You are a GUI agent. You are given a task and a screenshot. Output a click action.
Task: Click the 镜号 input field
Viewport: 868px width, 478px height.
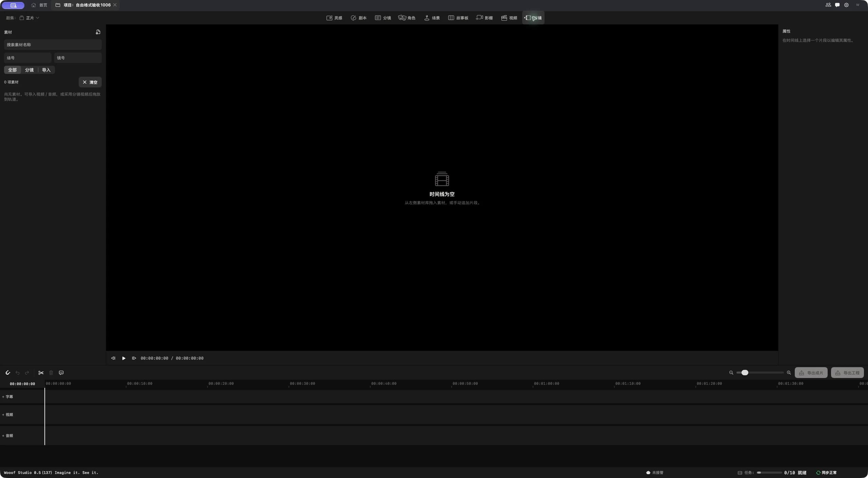tap(78, 58)
